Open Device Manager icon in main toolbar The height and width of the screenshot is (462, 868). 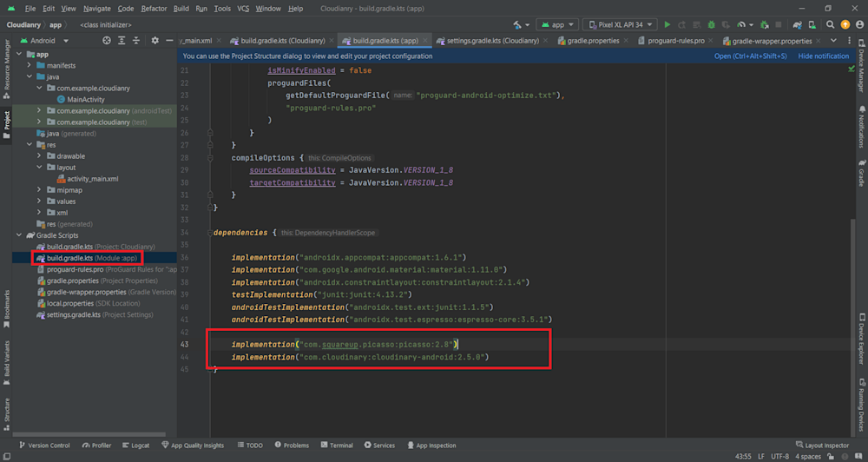pyautogui.click(x=812, y=25)
